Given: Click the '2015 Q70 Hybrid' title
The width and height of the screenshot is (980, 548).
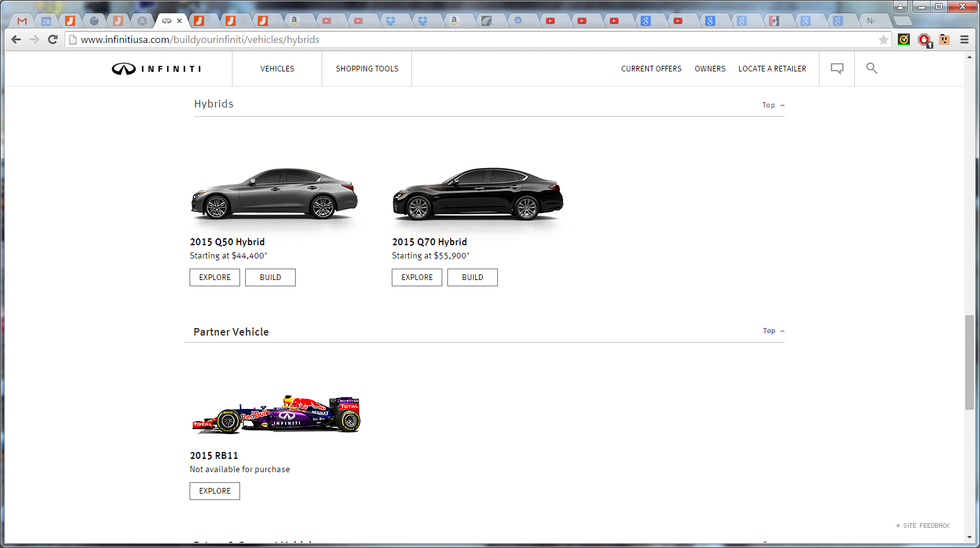Looking at the screenshot, I should [x=430, y=242].
